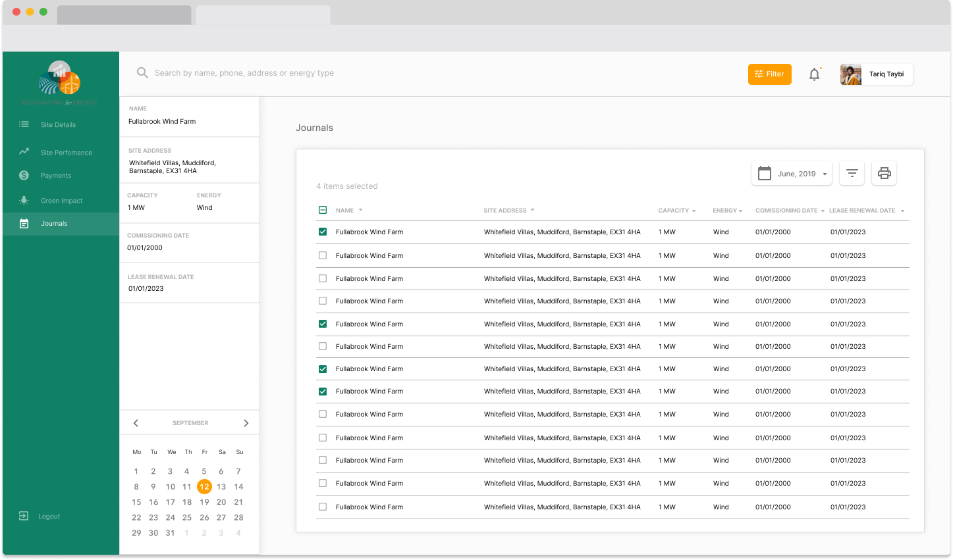Image resolution: width=953 pixels, height=560 pixels.
Task: Click Logout link
Action: pos(49,517)
